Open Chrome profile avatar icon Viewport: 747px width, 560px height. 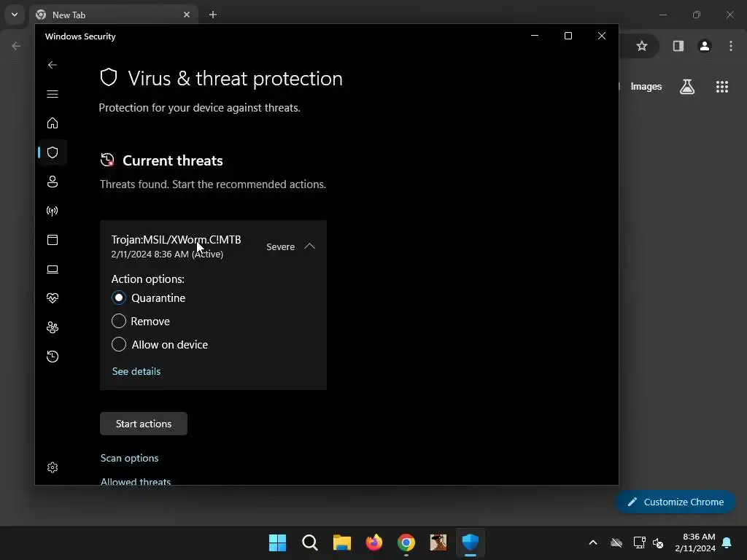[705, 46]
